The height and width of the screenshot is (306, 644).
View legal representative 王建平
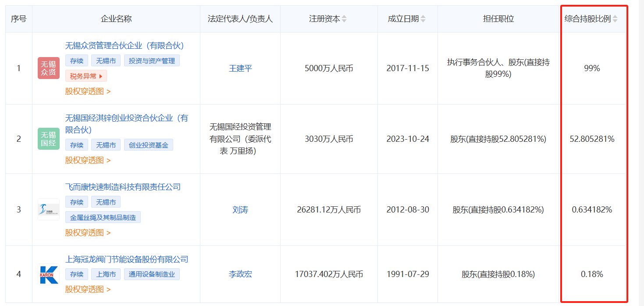[240, 68]
